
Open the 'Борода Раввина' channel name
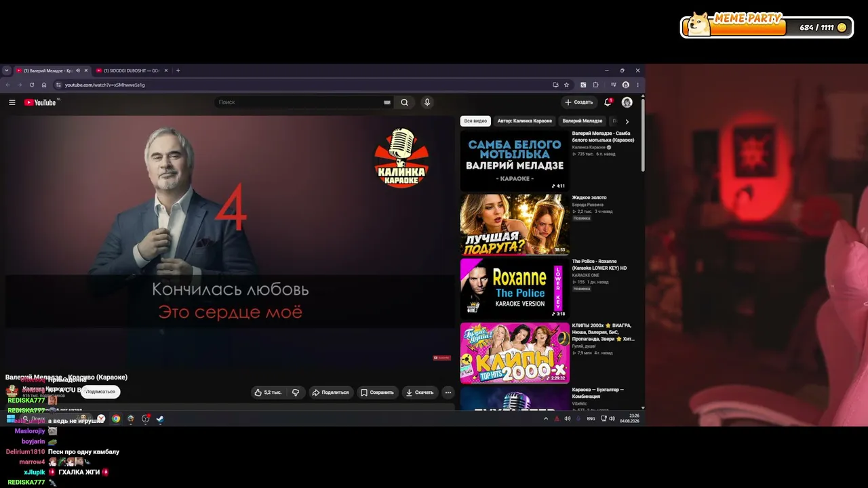tap(588, 205)
